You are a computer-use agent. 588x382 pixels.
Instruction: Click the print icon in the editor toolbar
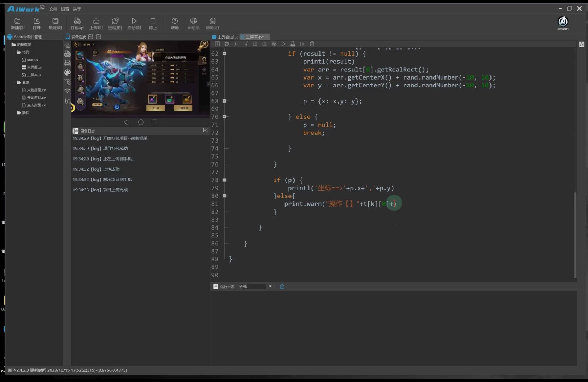tap(227, 44)
